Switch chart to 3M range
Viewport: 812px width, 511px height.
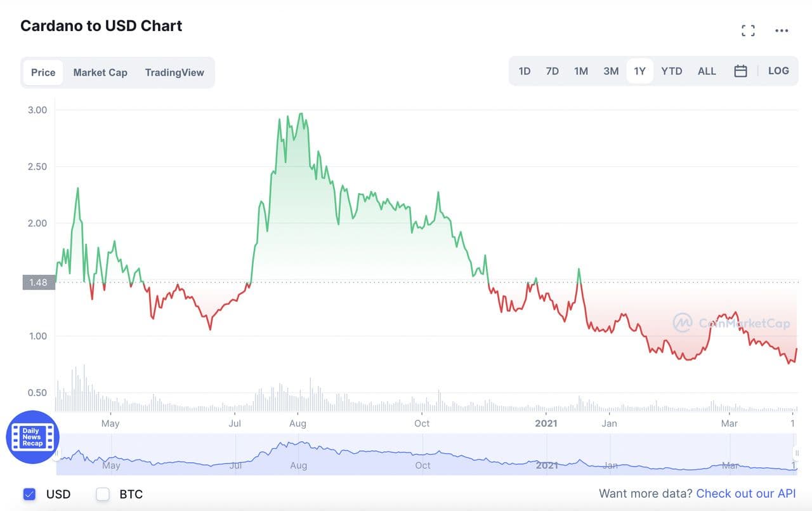(x=611, y=71)
